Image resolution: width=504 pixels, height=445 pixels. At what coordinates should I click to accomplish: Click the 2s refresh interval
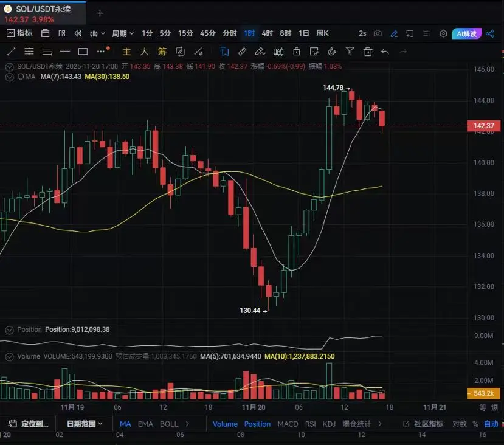[362, 33]
